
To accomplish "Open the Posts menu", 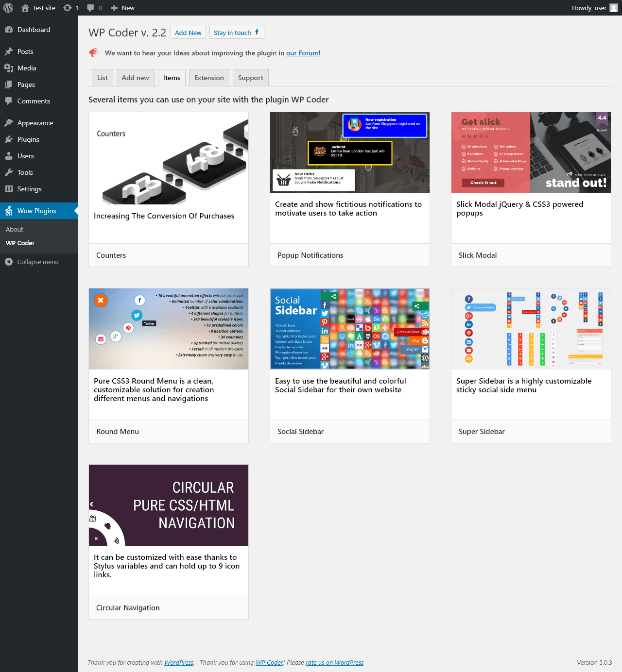I will pyautogui.click(x=39, y=51).
